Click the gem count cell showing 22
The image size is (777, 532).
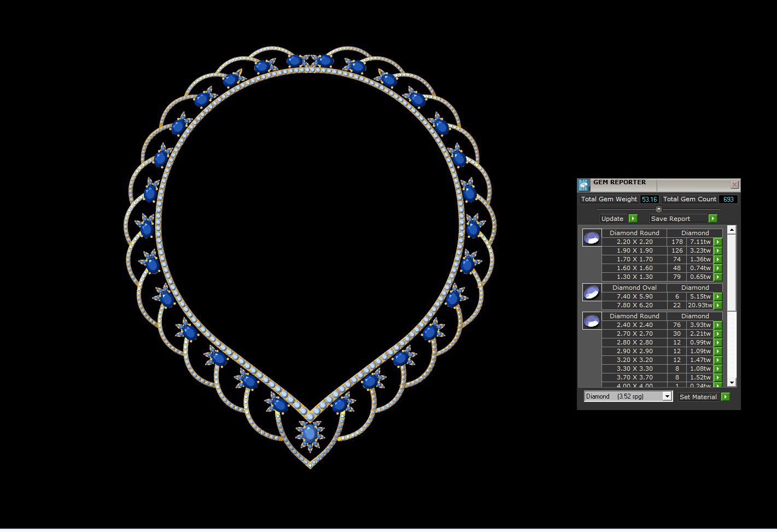tap(677, 305)
